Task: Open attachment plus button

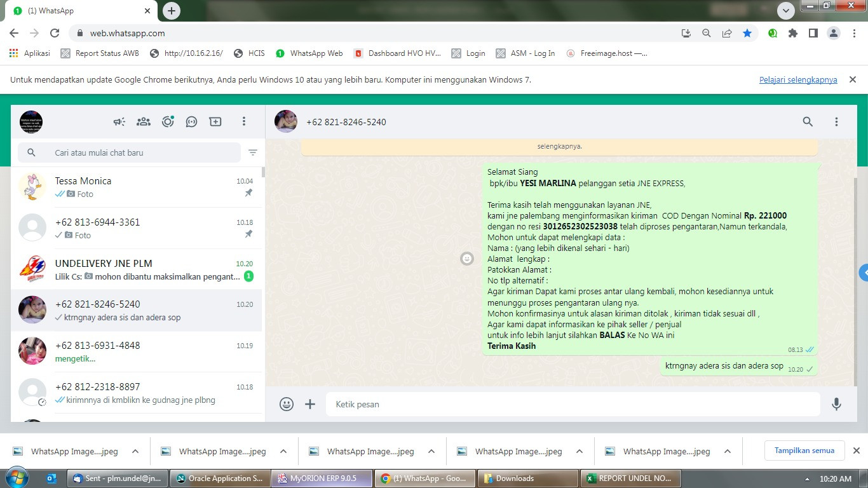Action: [x=310, y=404]
